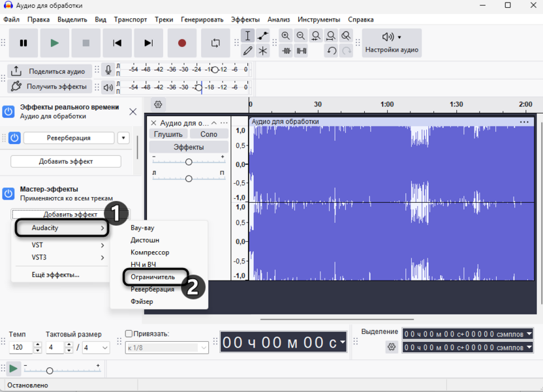Viewport: 543px width, 392px height.
Task: Select Компрессор effect from submenu
Action: tap(149, 252)
